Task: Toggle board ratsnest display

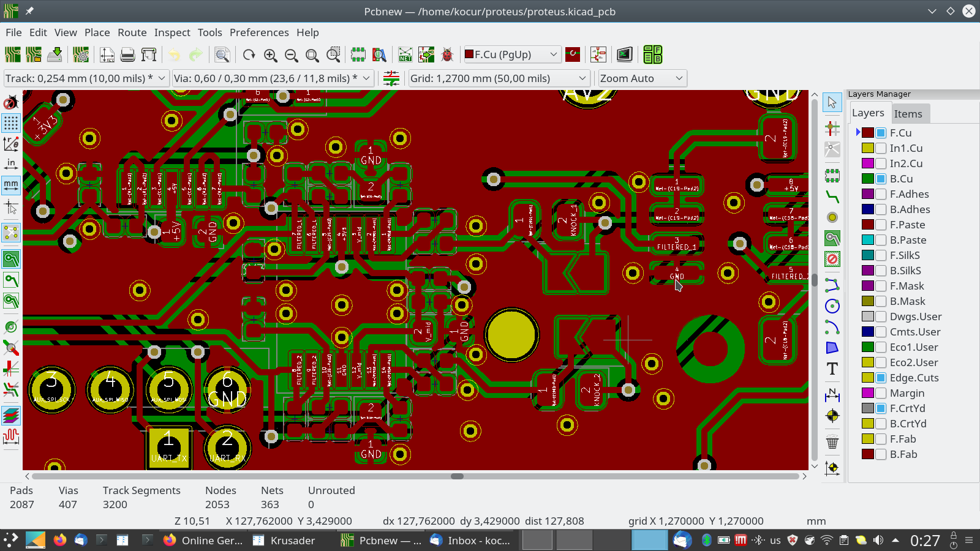Action: pyautogui.click(x=11, y=233)
